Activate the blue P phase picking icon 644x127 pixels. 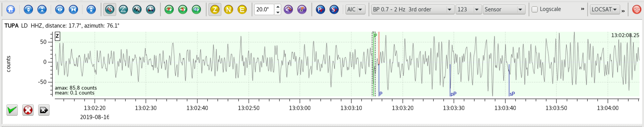tap(320, 9)
